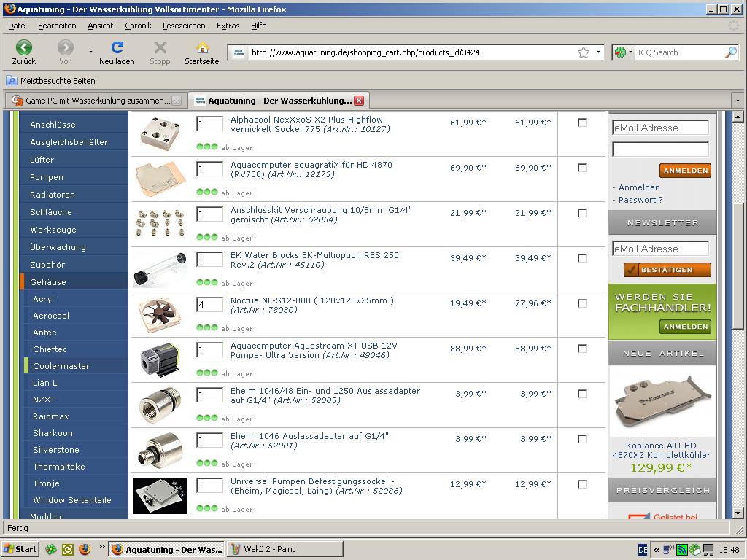Viewport: 747px width, 560px height.
Task: Tick the checkbox for Alphacool NexXxoS X2
Action: pyautogui.click(x=582, y=122)
